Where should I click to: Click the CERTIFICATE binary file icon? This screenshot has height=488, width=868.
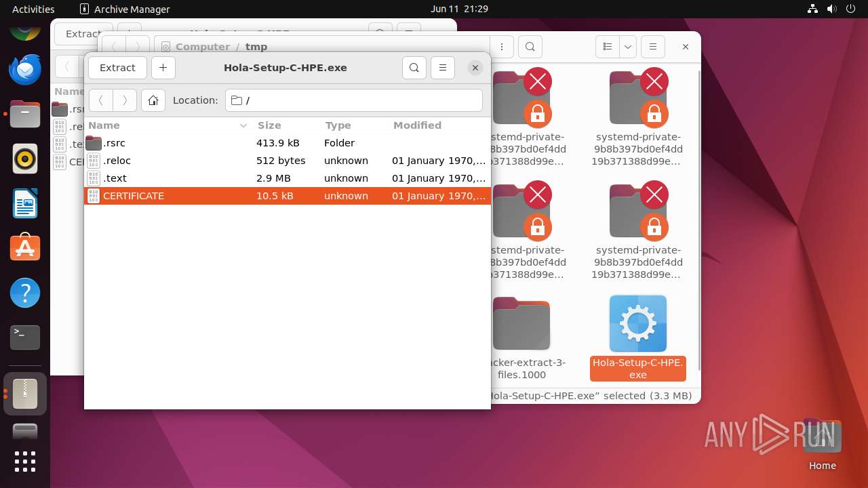point(94,196)
